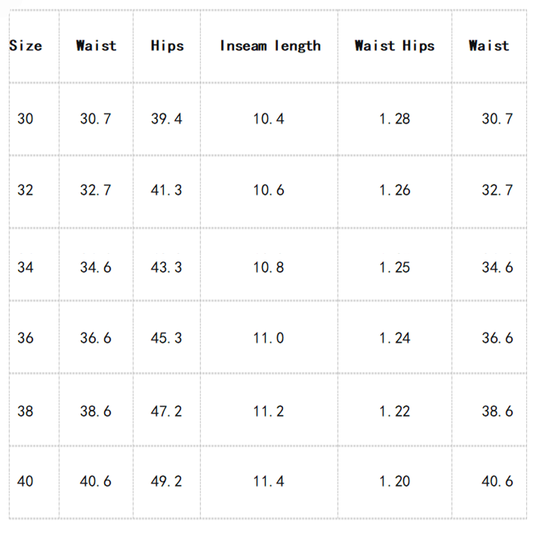The height and width of the screenshot is (533, 533).
Task: Click the Size column header
Action: pyautogui.click(x=25, y=46)
